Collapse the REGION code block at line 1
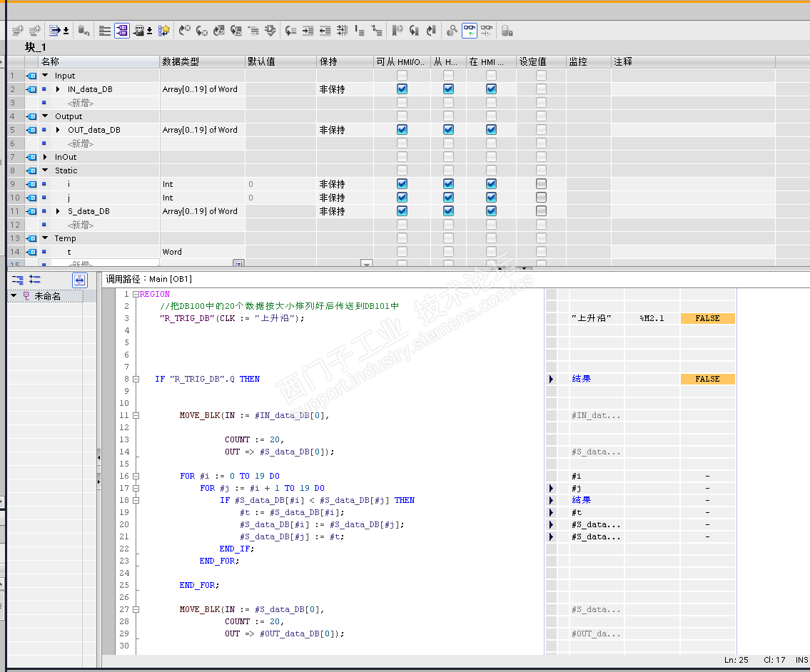 pos(136,294)
